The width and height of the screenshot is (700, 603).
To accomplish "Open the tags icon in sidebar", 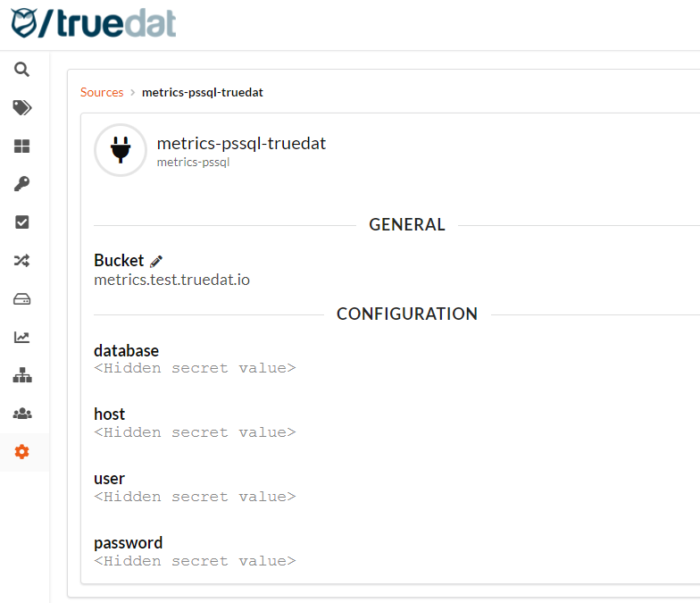I will (22, 108).
